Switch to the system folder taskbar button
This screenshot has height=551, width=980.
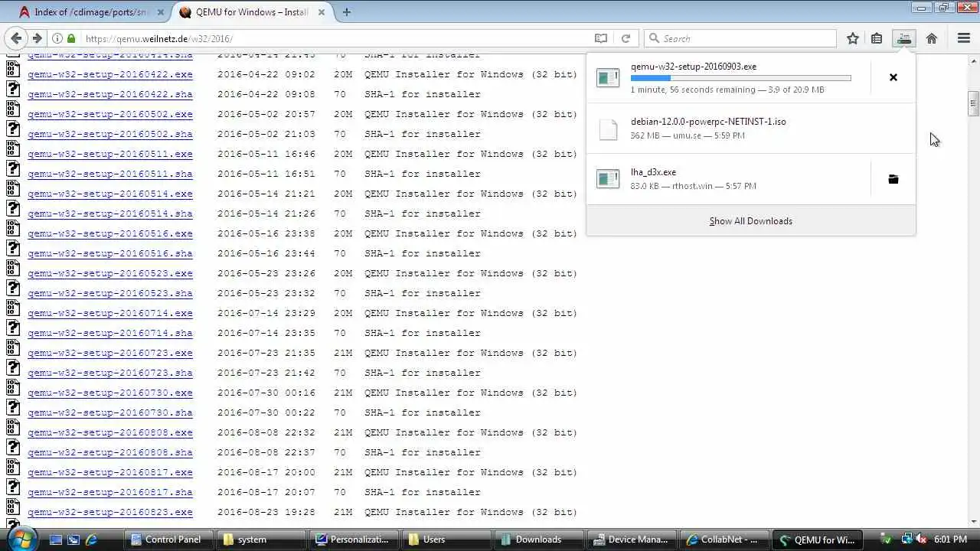point(262,540)
